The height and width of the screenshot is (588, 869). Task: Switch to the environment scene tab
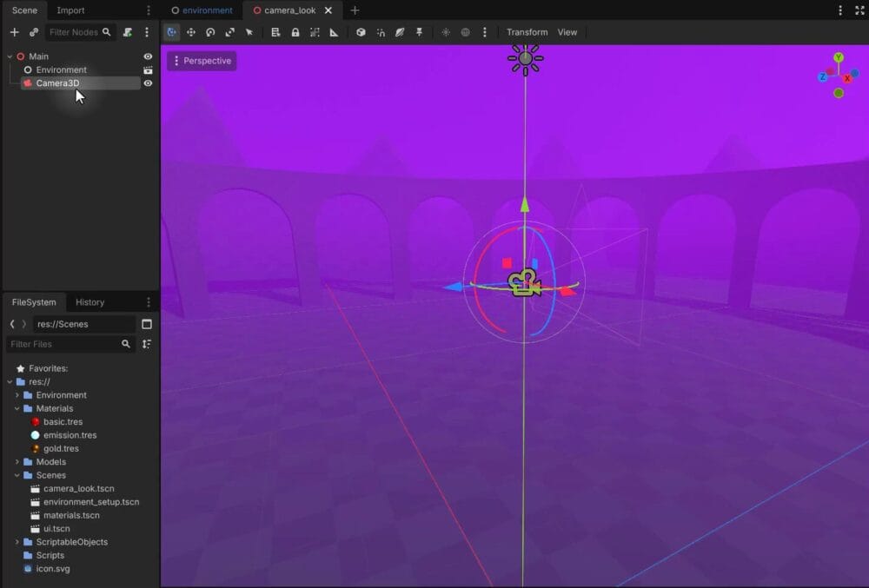(202, 10)
